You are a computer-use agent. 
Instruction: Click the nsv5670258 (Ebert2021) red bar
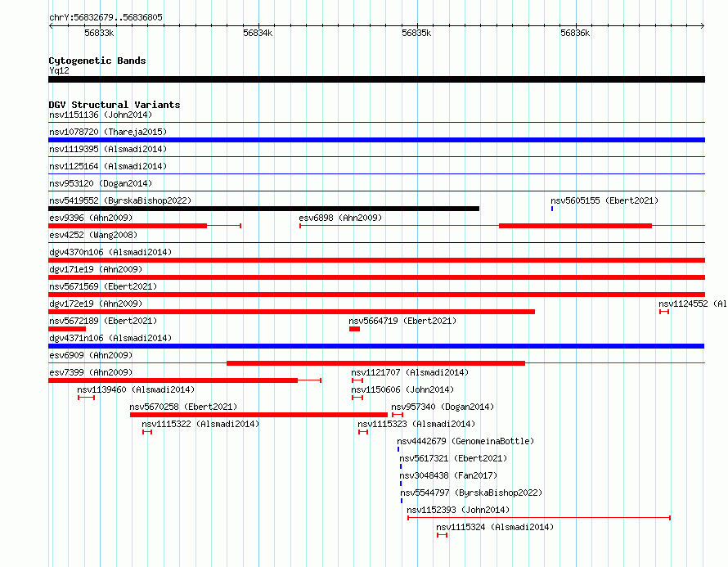coord(258,415)
